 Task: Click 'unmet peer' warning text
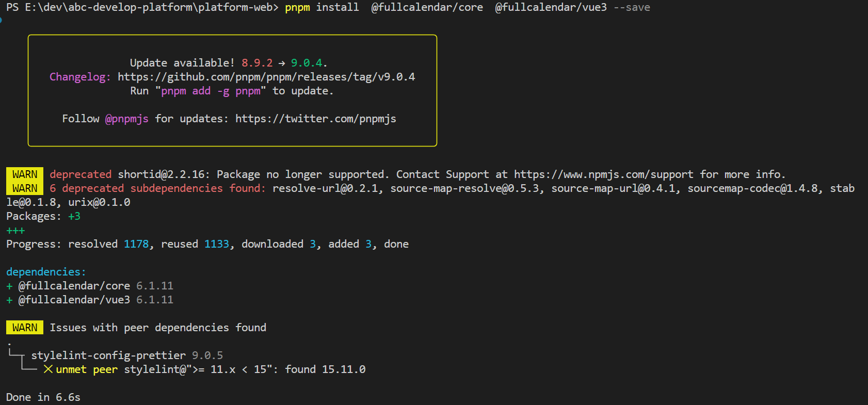point(87,369)
